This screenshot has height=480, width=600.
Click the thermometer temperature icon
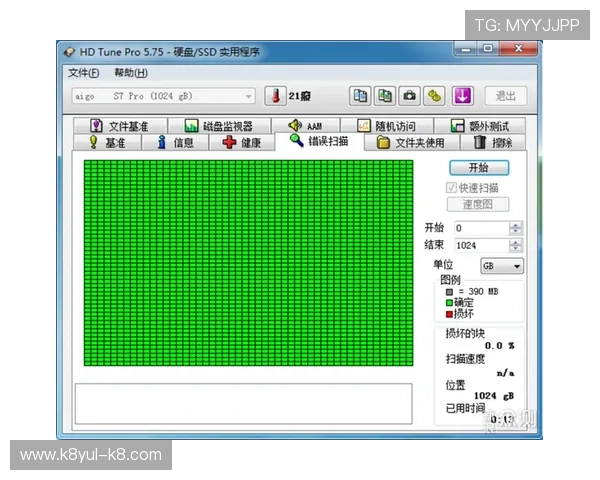click(275, 96)
